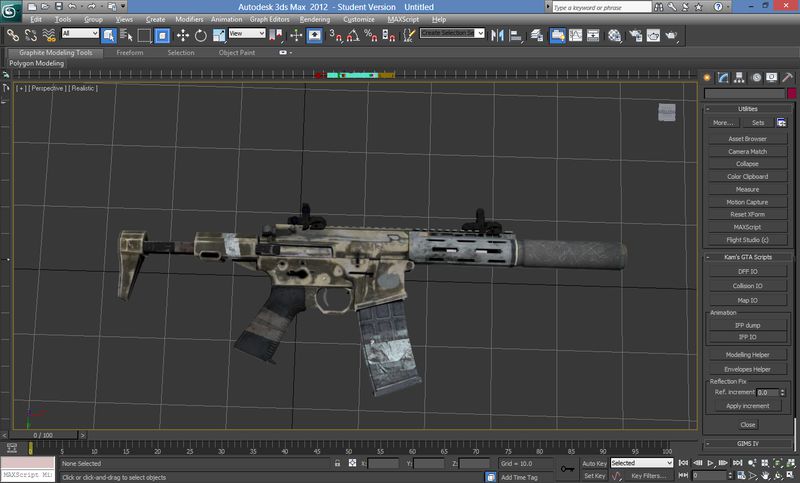Collapse the Kam's GTA Scripts rollout
This screenshot has height=483, width=800.
(x=748, y=258)
